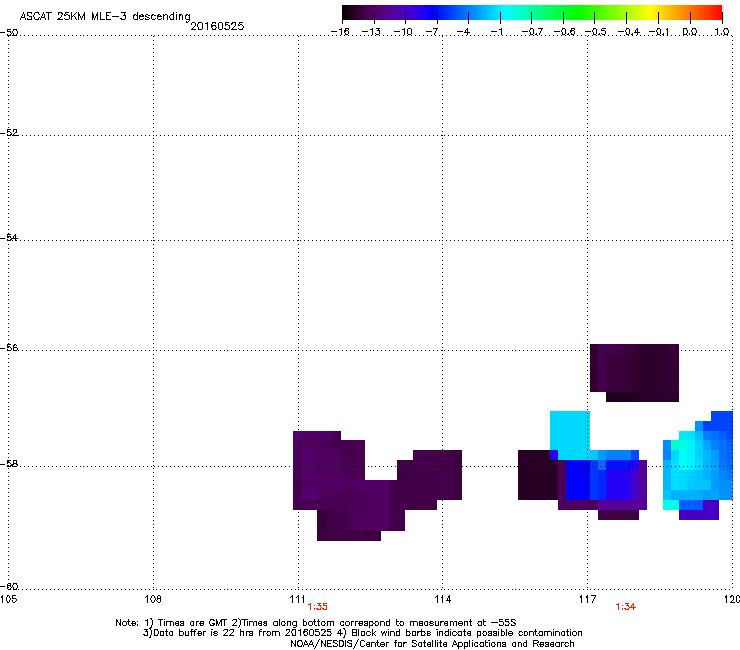Click the -52 latitude axis label
The image size is (740, 650).
(9, 132)
